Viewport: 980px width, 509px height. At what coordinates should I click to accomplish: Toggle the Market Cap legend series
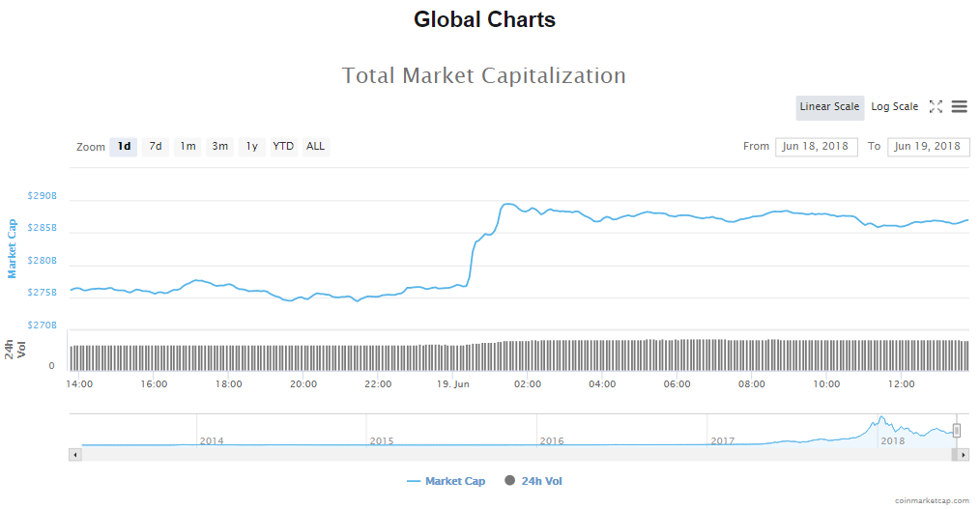(447, 481)
